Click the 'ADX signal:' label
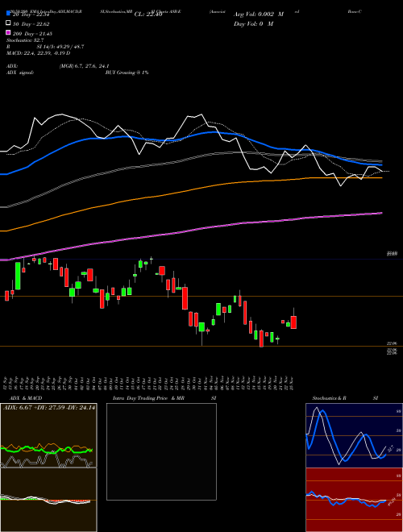403x532 pixels. pos(20,73)
